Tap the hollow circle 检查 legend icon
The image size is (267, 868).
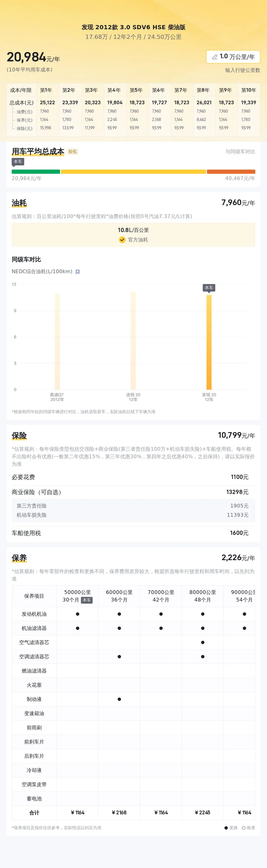coord(243,828)
